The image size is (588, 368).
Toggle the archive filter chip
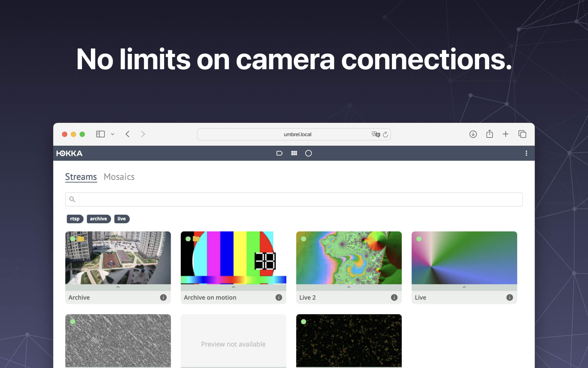[x=99, y=219]
